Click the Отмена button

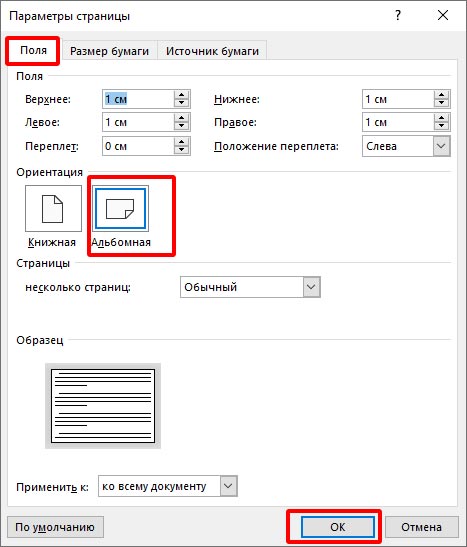[x=422, y=527]
